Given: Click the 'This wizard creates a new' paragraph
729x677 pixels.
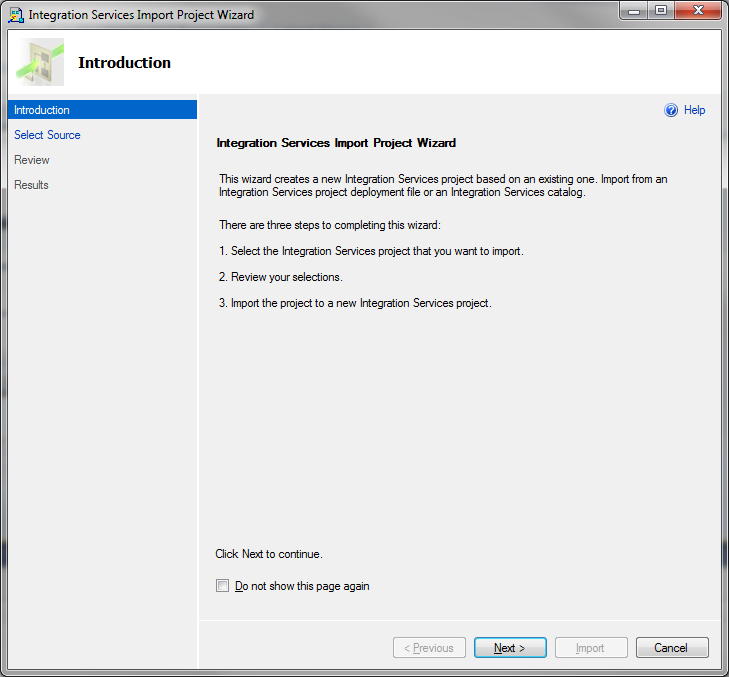Looking at the screenshot, I should pyautogui.click(x=443, y=186).
